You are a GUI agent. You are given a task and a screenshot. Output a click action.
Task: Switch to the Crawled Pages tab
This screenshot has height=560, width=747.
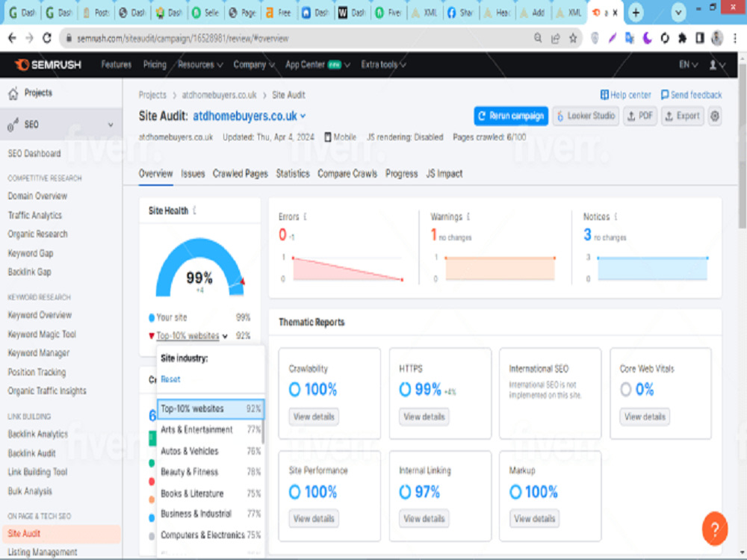coord(240,174)
